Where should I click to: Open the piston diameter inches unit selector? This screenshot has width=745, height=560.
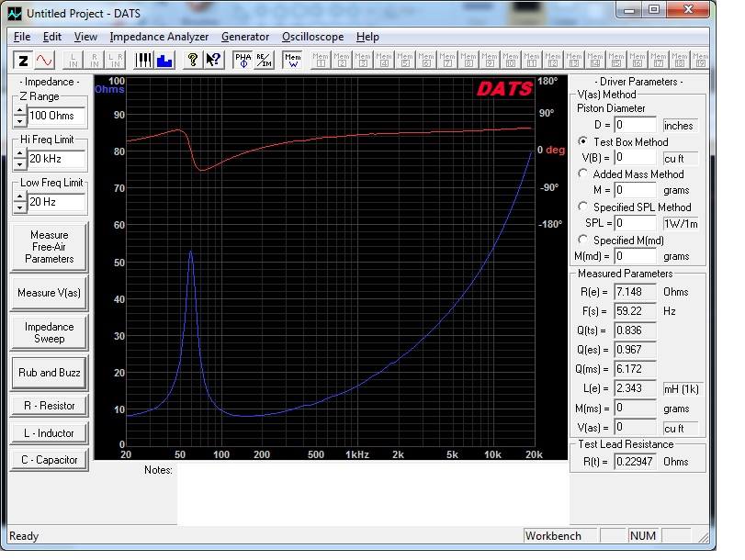681,126
